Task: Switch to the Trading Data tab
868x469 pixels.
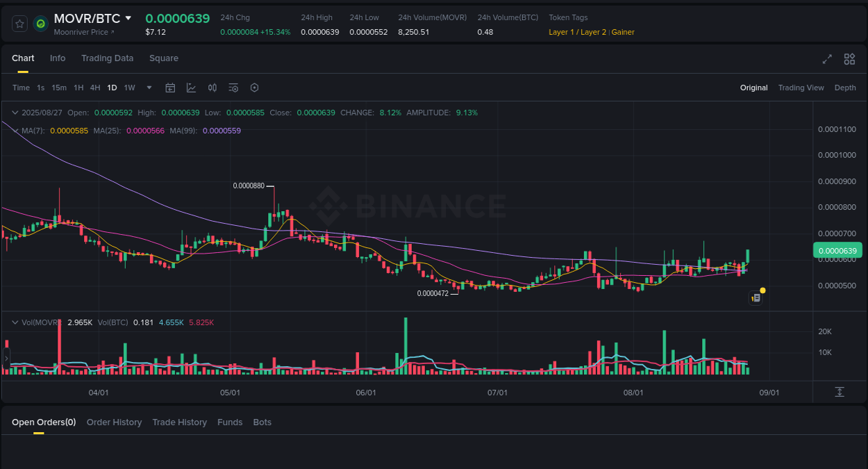Action: [107, 58]
